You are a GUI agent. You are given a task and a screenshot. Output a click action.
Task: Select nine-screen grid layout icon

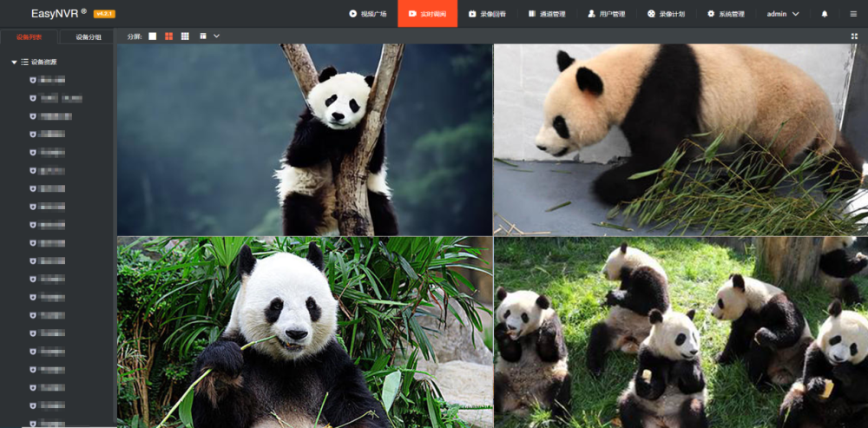[185, 36]
